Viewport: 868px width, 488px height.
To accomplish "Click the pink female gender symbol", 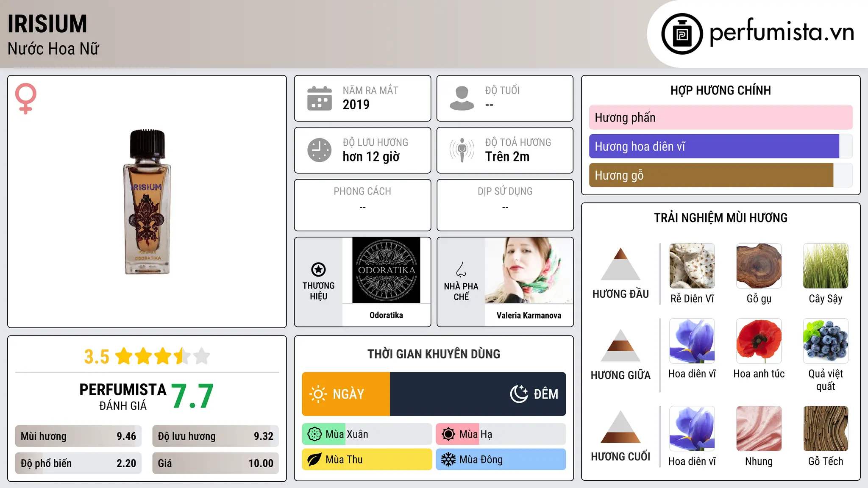I will tap(26, 98).
